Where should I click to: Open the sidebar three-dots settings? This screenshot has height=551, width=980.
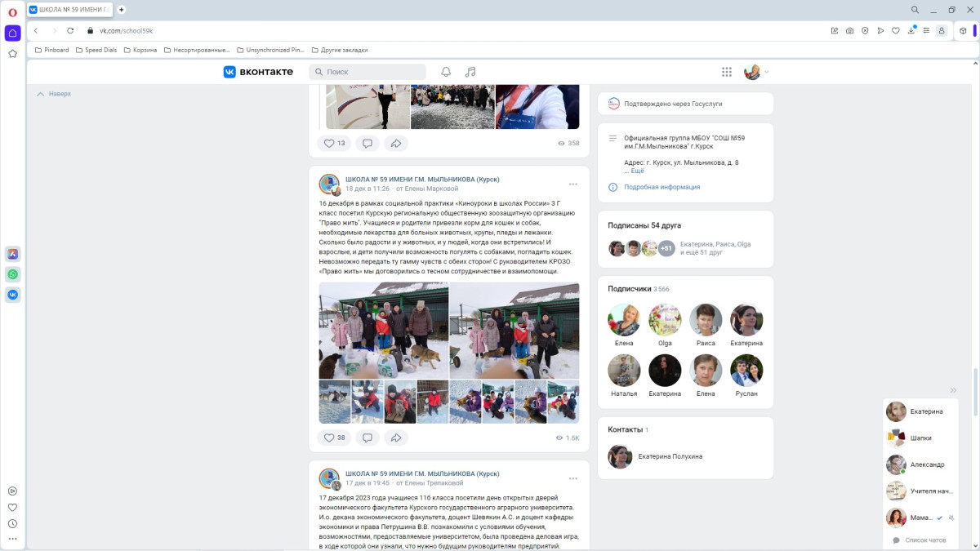[12, 539]
